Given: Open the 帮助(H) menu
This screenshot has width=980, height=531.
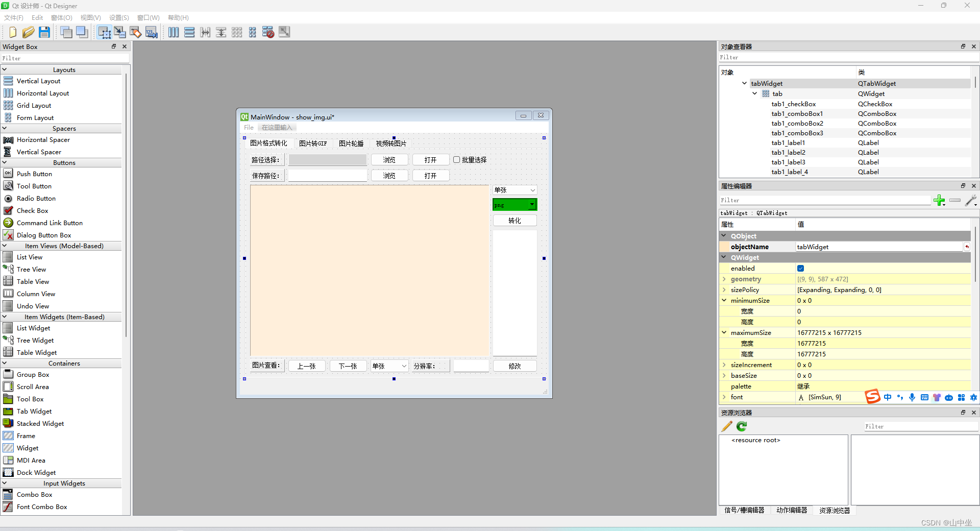Looking at the screenshot, I should coord(178,17).
